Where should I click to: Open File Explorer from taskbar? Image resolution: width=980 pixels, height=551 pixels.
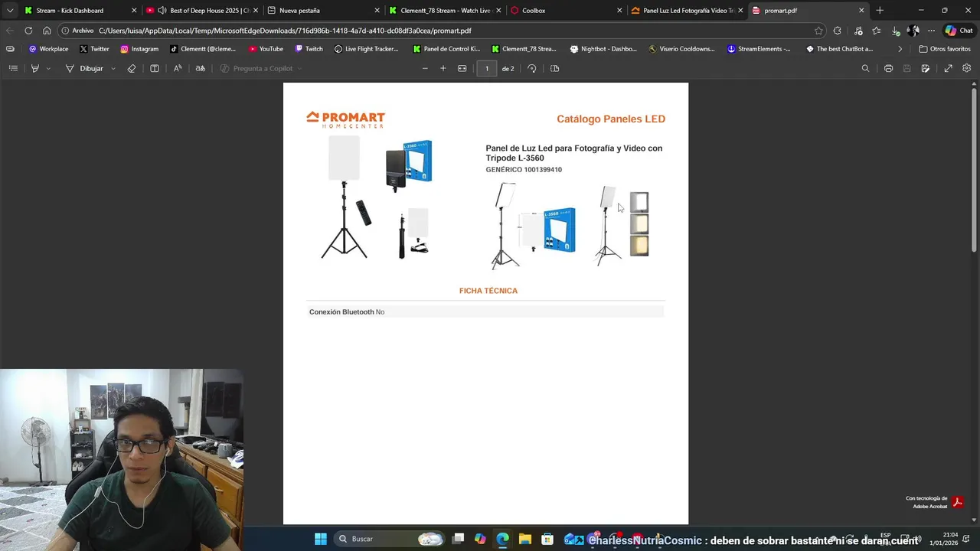tap(524, 539)
